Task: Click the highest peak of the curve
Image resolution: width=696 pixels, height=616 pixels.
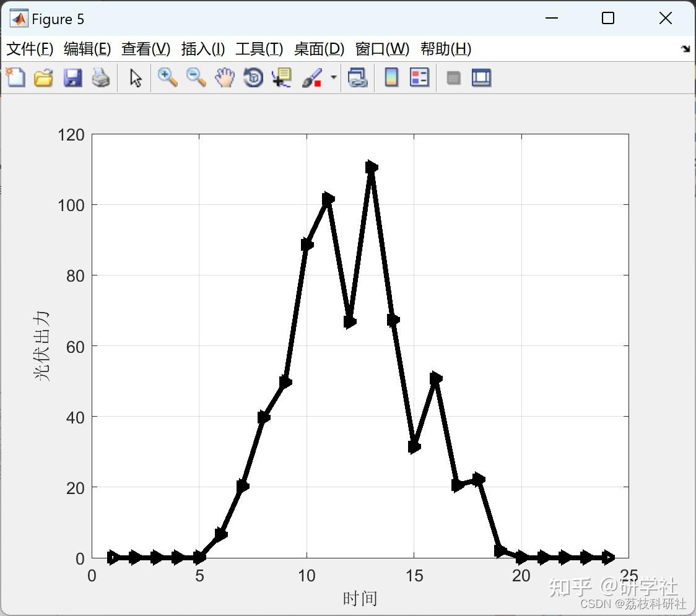Action: [370, 166]
